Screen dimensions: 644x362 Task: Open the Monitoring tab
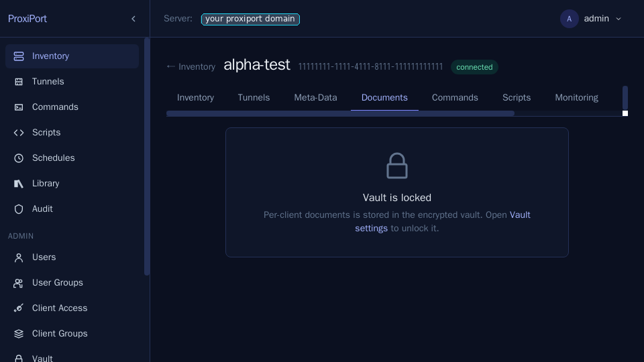576,98
